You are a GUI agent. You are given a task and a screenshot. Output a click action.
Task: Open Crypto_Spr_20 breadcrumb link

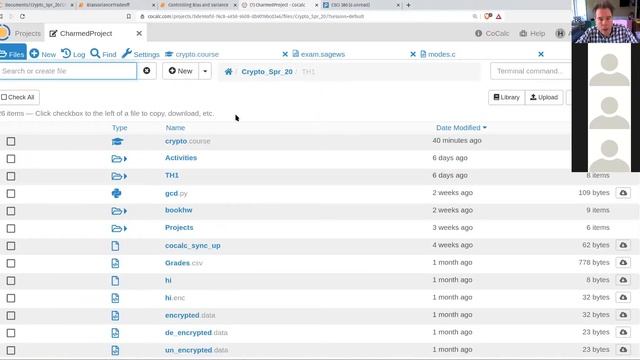point(267,71)
